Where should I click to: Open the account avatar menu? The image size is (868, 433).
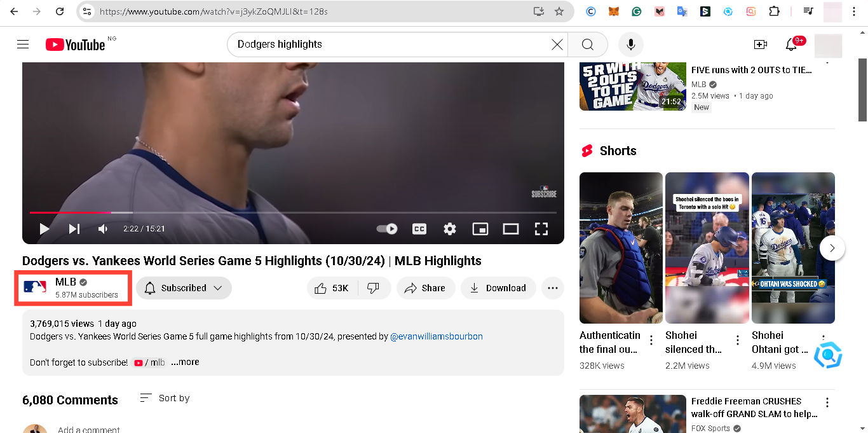[828, 46]
